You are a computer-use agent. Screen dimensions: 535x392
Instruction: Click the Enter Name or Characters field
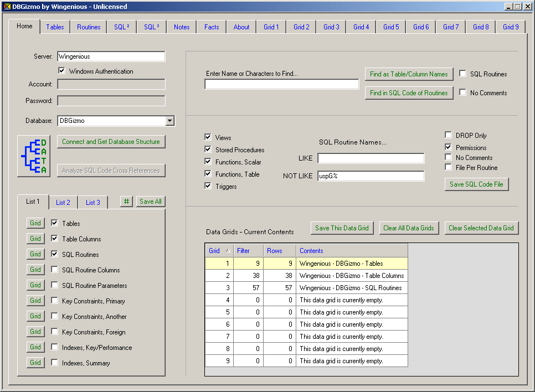(x=282, y=84)
